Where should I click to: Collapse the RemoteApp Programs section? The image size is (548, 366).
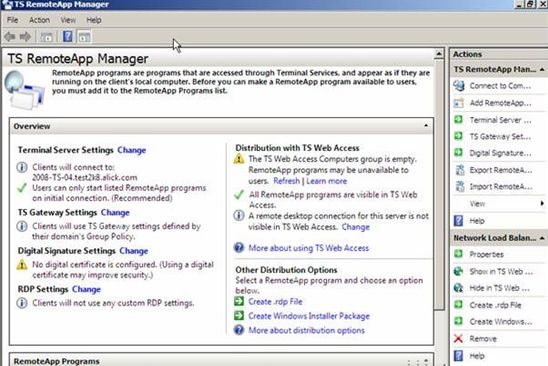[426, 361]
